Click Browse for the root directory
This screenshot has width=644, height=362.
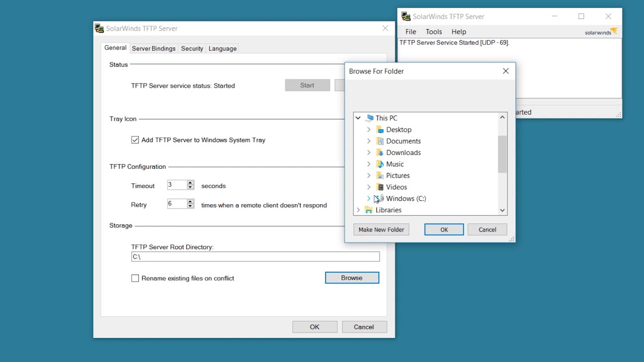click(x=352, y=278)
